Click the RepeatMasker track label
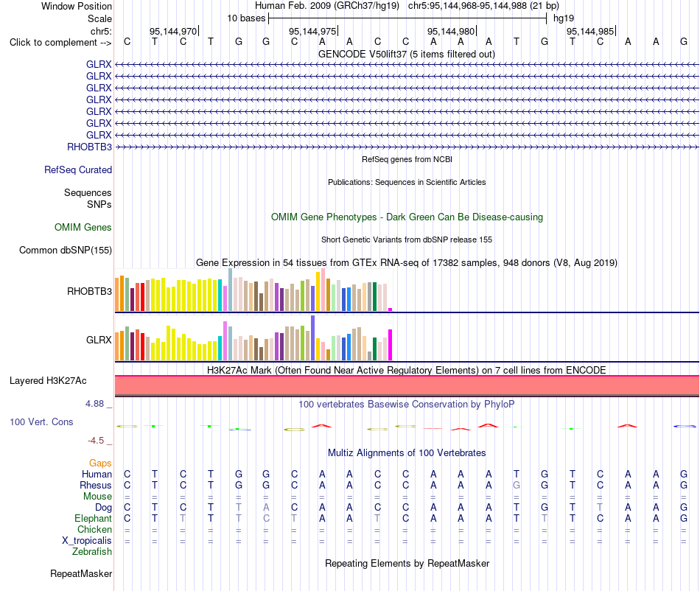Viewport: 700px width, 591px height. [81, 573]
